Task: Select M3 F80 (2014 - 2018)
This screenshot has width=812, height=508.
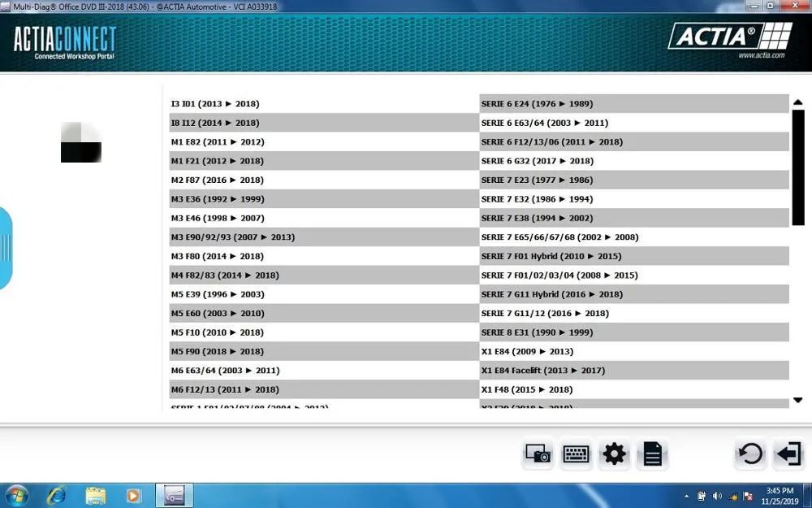Action: [x=324, y=256]
